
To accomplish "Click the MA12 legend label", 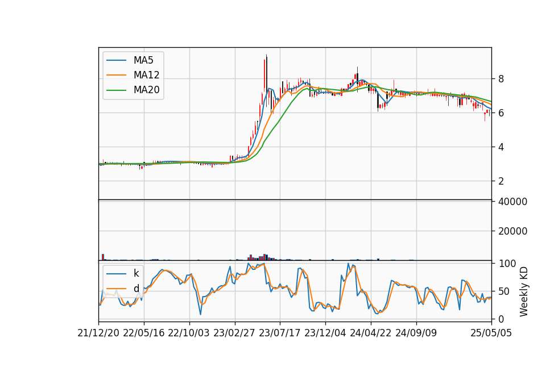I will [x=146, y=75].
